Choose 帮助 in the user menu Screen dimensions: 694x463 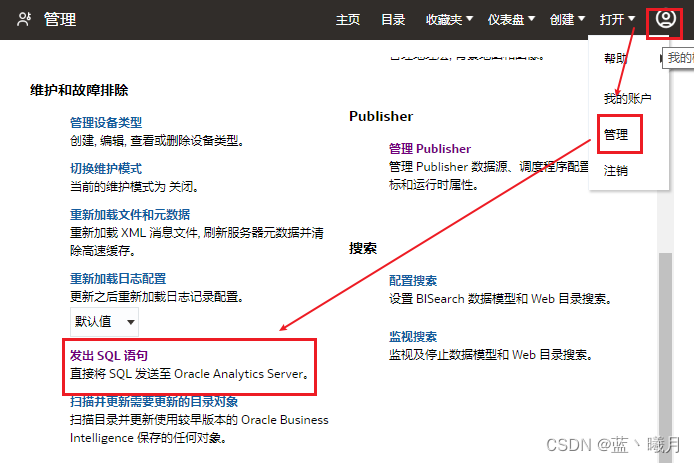(x=616, y=58)
